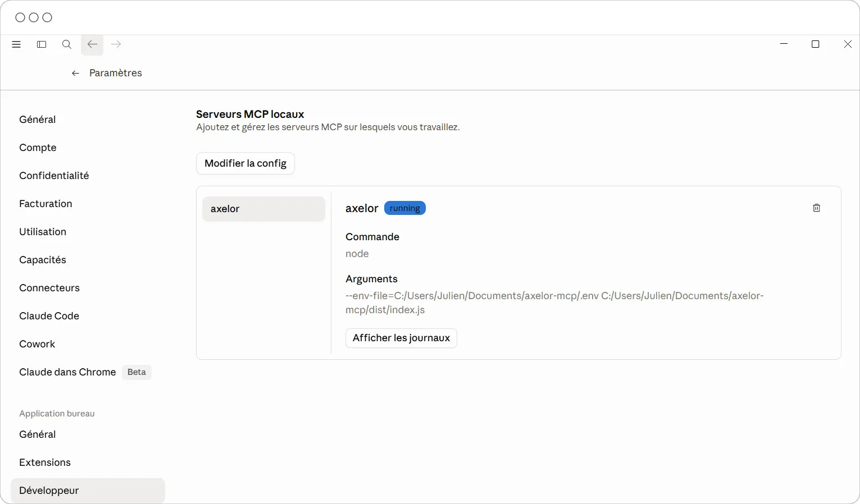Click the Commande label
The image size is (860, 504).
point(372,237)
